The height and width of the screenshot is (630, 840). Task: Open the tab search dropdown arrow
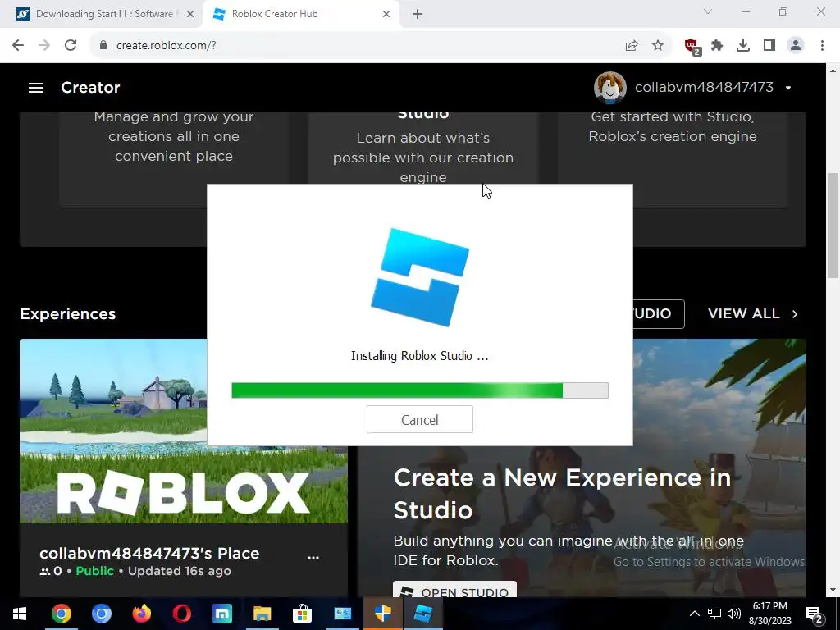pyautogui.click(x=708, y=11)
